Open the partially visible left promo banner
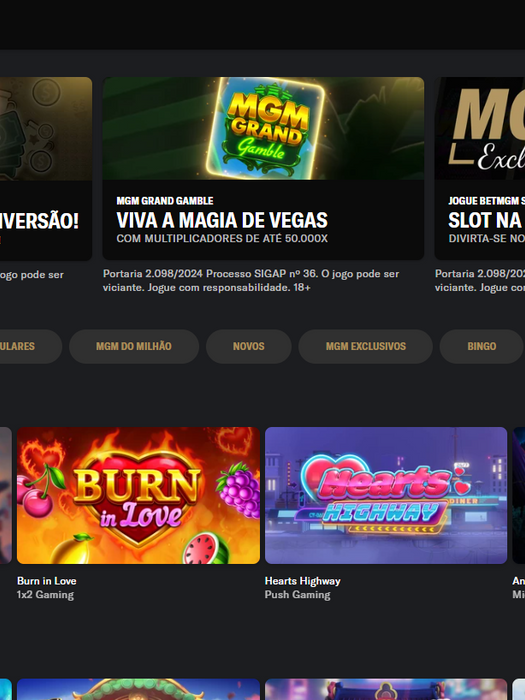Screen dimensions: 525x700 [46, 169]
